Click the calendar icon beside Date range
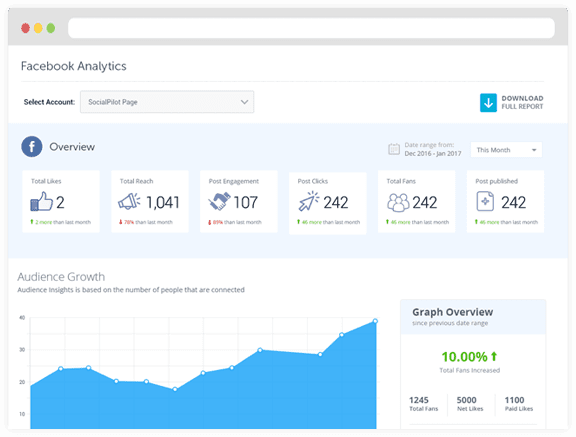 (394, 149)
